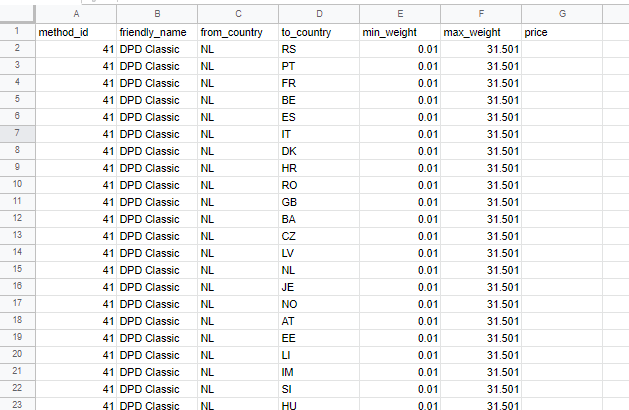The height and width of the screenshot is (410, 629).
Task: Select row 1 header
Action: click(x=17, y=32)
